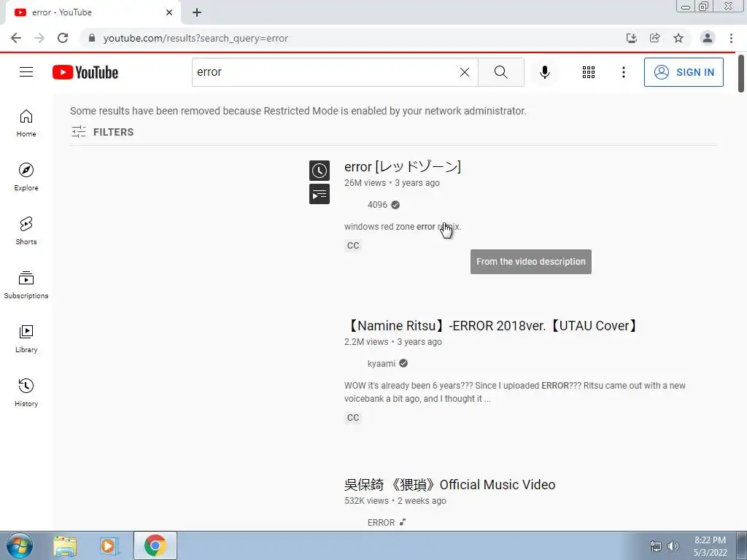
Task: Bookmark this page with the star
Action: pyautogui.click(x=678, y=38)
